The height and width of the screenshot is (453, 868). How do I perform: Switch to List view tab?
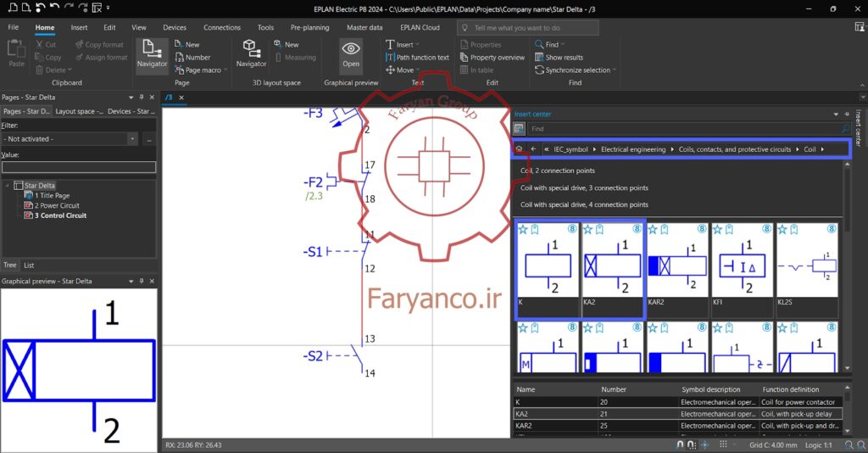(29, 266)
